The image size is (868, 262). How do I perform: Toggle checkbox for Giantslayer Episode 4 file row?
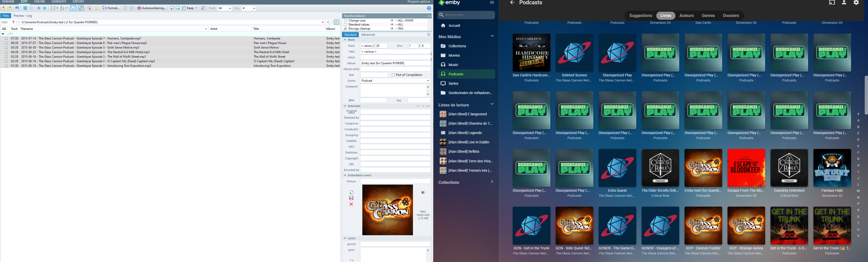(x=6, y=52)
